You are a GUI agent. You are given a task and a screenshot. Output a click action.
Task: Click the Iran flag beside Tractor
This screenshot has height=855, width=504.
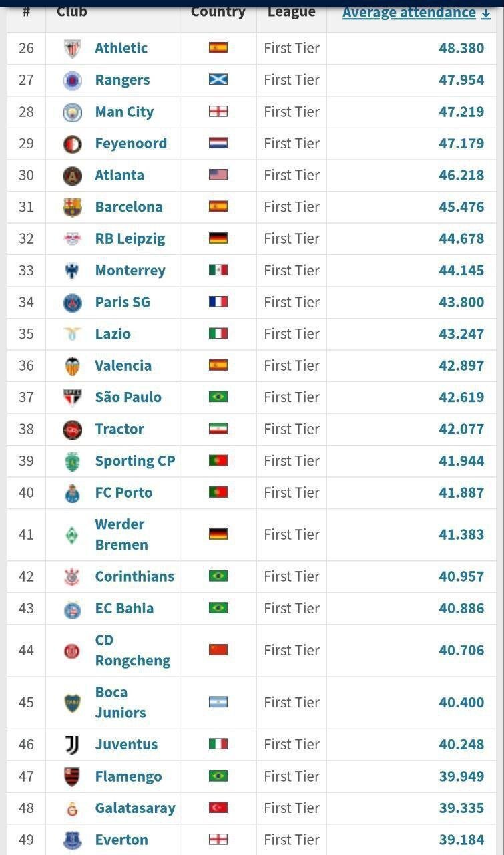pos(218,429)
